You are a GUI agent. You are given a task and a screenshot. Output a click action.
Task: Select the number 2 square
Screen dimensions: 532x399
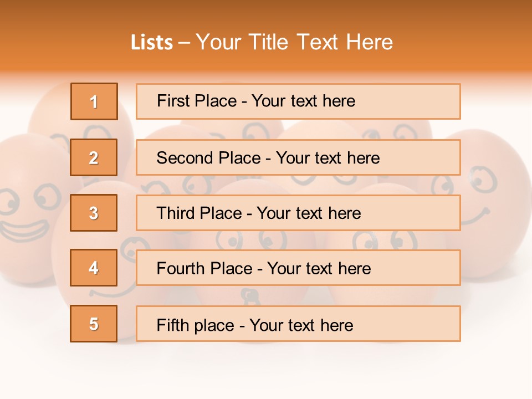click(94, 157)
